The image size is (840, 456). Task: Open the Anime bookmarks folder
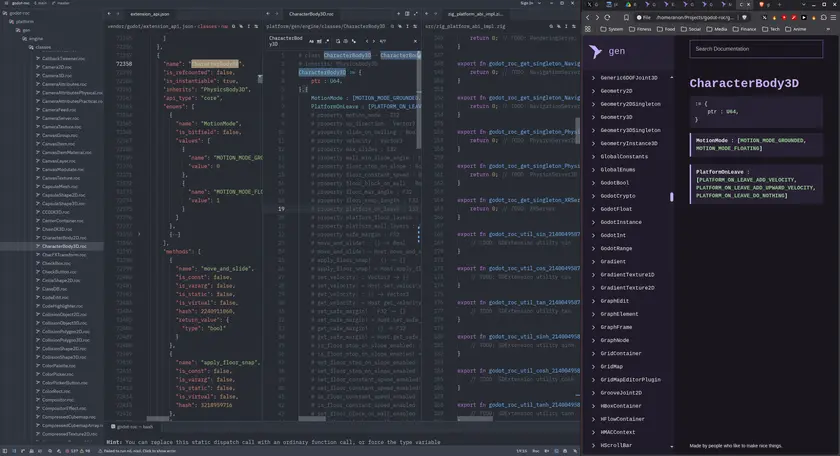click(796, 29)
